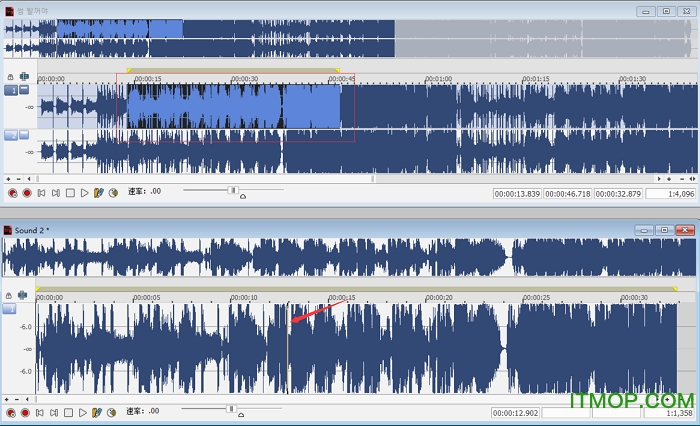
Task: Click the selection start marker on upper ruler
Action: pyautogui.click(x=129, y=70)
